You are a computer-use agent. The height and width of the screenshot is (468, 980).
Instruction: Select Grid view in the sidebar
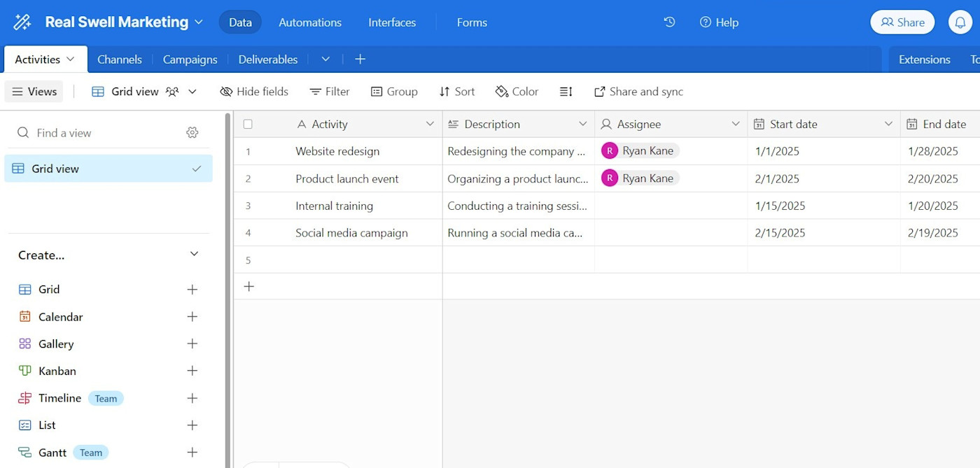point(108,169)
